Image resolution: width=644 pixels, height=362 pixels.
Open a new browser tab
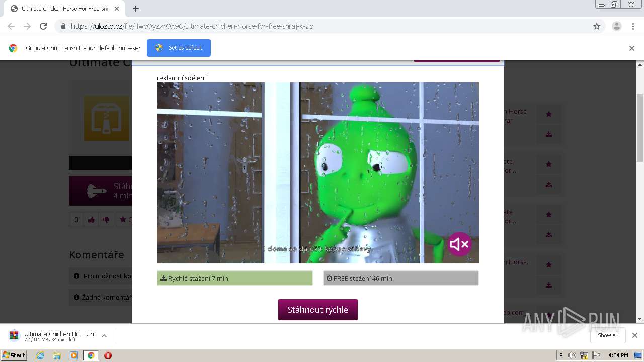pos(136,9)
